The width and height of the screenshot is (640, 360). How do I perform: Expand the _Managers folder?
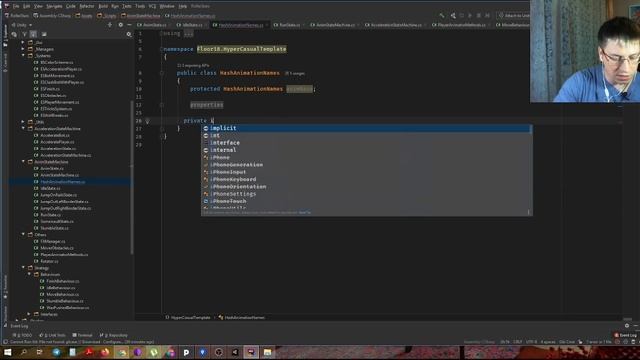(x=23, y=49)
